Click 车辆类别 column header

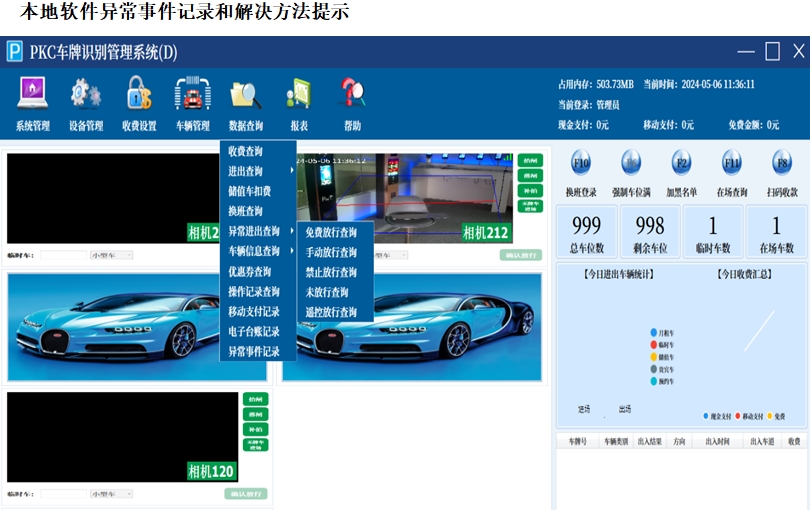616,441
